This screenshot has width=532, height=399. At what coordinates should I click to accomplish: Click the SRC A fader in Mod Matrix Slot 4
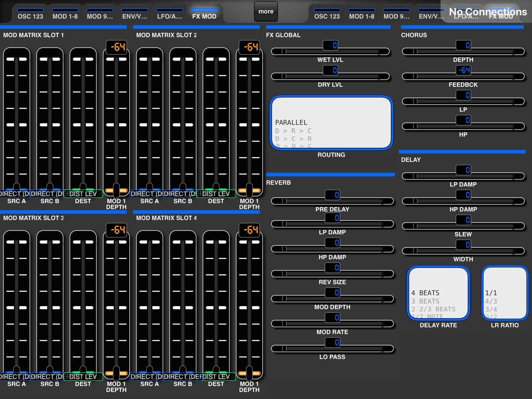pyautogui.click(x=150, y=305)
